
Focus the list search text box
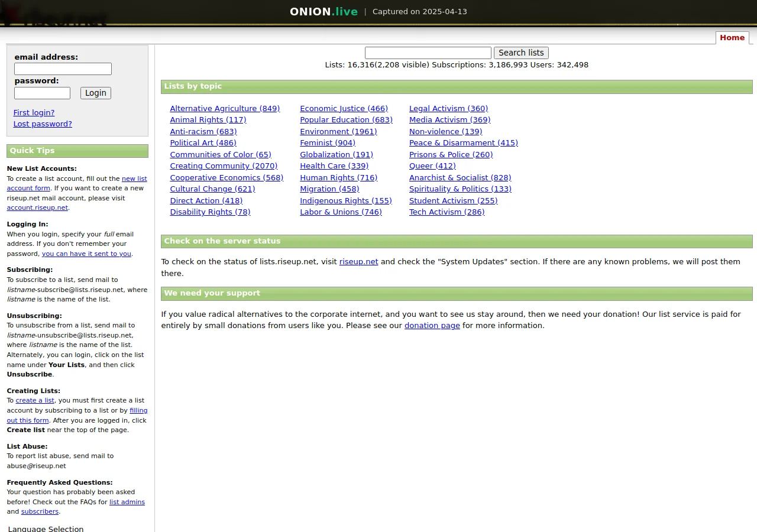(428, 53)
